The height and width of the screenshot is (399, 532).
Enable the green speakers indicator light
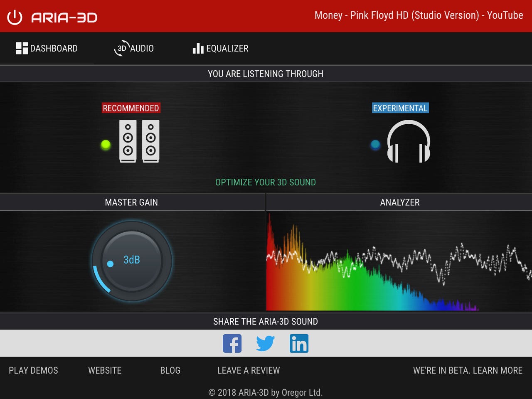[x=106, y=145]
